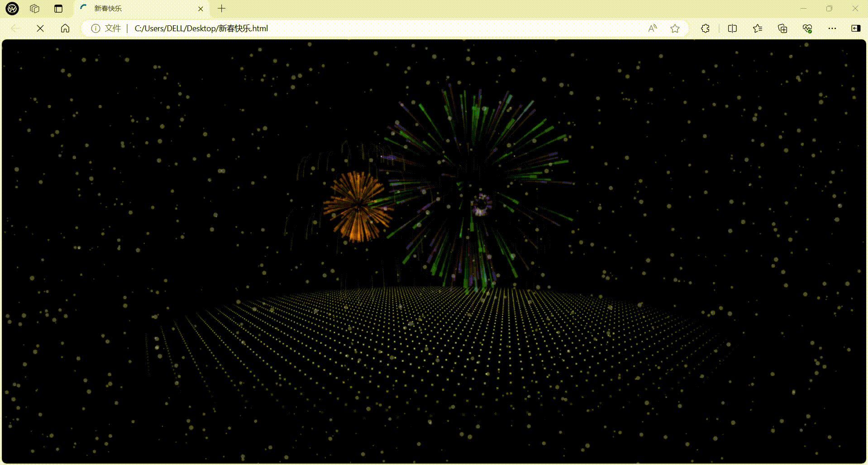Restore down the browser window

pos(829,8)
